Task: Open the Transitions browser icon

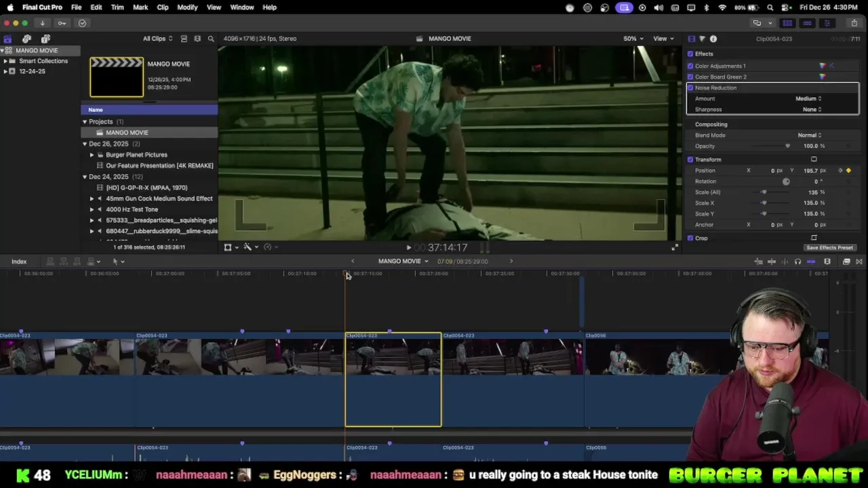Action: click(859, 262)
